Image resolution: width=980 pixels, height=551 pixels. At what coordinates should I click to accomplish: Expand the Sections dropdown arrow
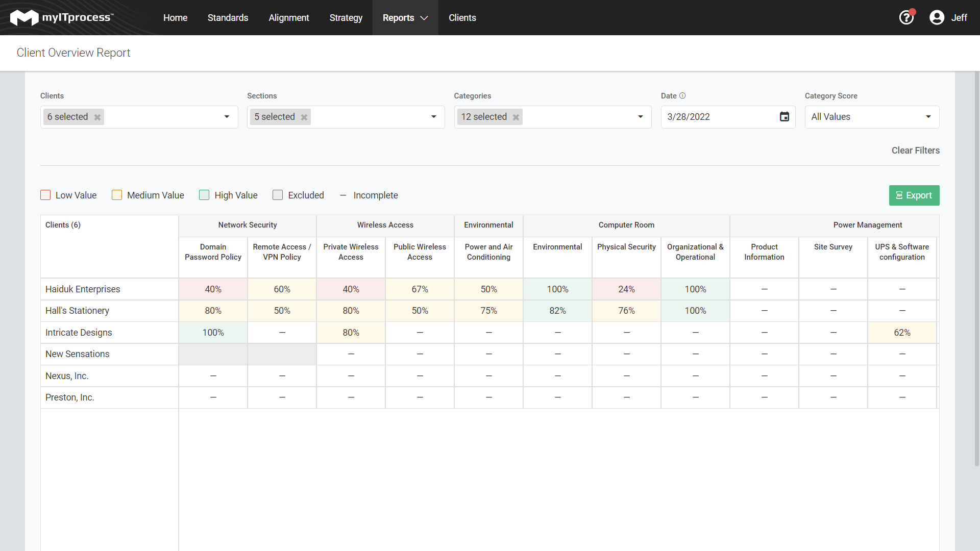click(x=433, y=117)
